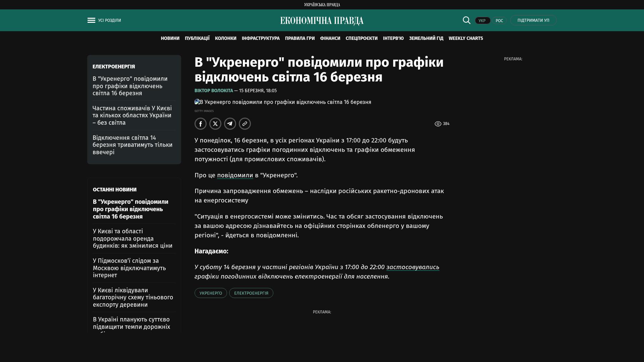Click the Економічна правда logo
This screenshot has width=644, height=362.
(x=322, y=21)
